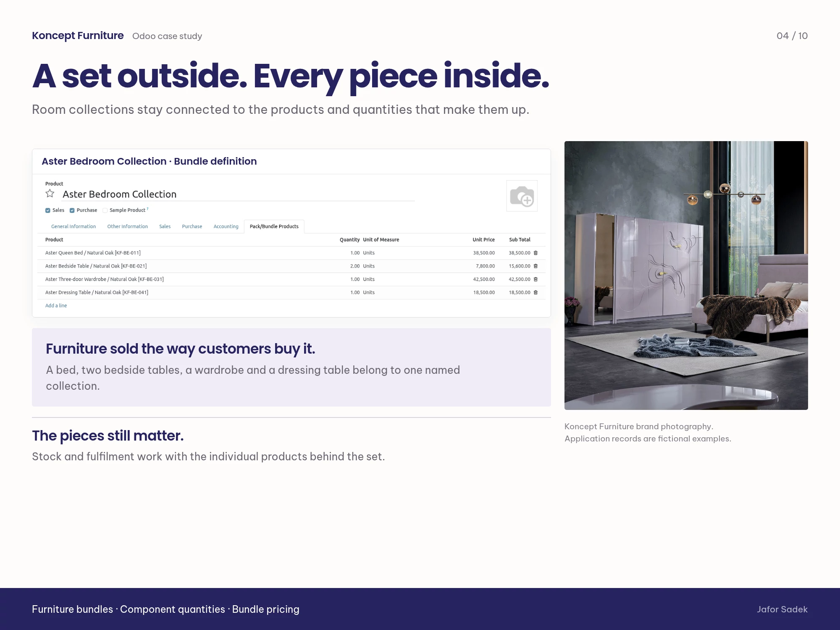Click the 2.00 quantity for Bedside Table
This screenshot has width=840, height=630.
coord(355,266)
